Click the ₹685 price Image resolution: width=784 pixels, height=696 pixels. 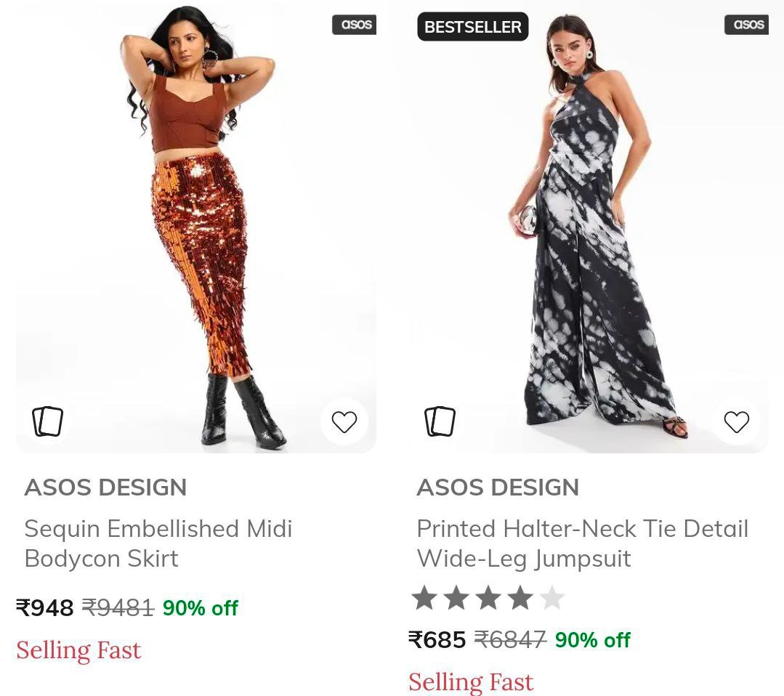tap(437, 639)
